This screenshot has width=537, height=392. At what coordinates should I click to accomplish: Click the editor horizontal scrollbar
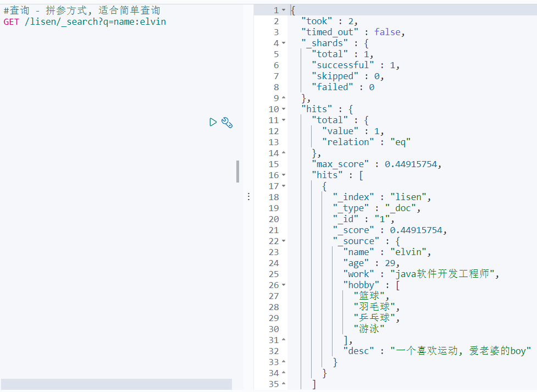click(x=117, y=384)
